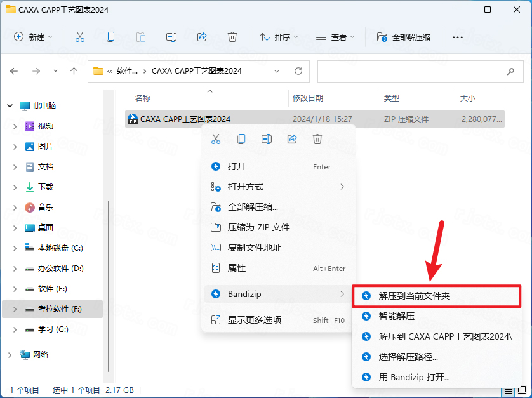
Task: Click the cut icon in context menu
Action: click(x=216, y=139)
